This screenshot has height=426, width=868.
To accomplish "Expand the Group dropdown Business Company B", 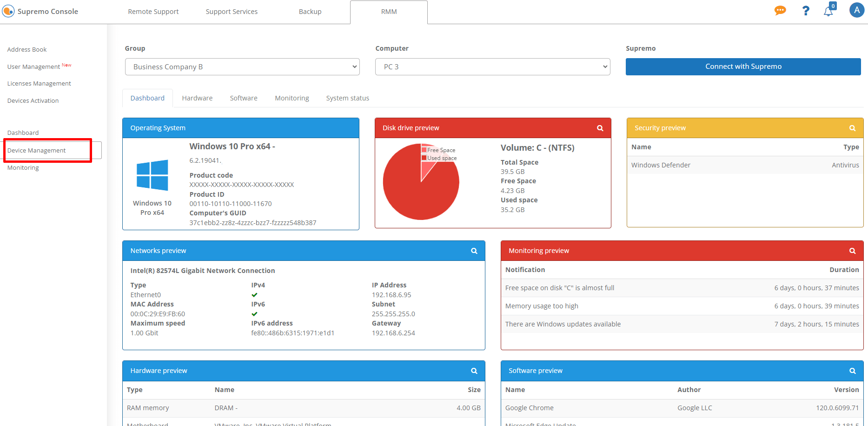I will click(x=242, y=67).
